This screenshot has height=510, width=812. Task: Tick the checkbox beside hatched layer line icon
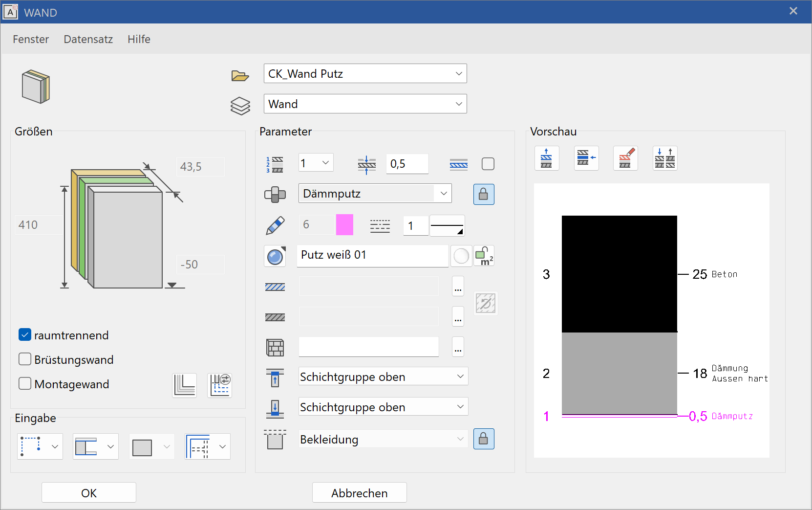pos(488,164)
